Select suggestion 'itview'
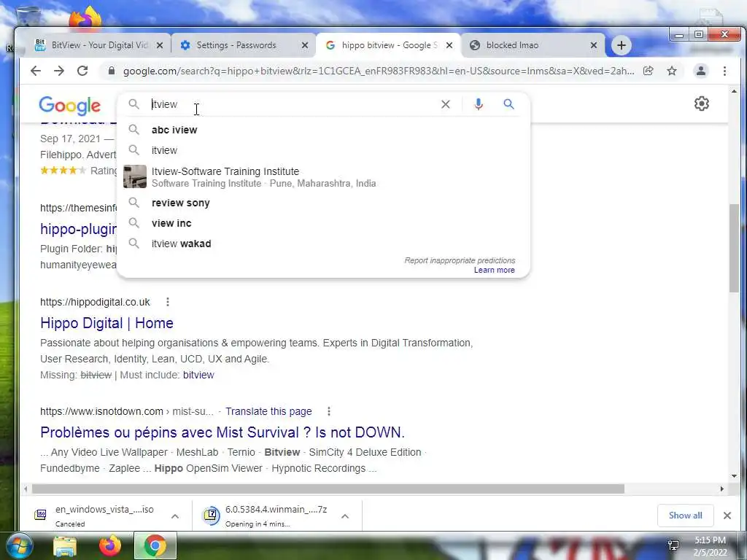The image size is (747, 560). (x=323, y=150)
